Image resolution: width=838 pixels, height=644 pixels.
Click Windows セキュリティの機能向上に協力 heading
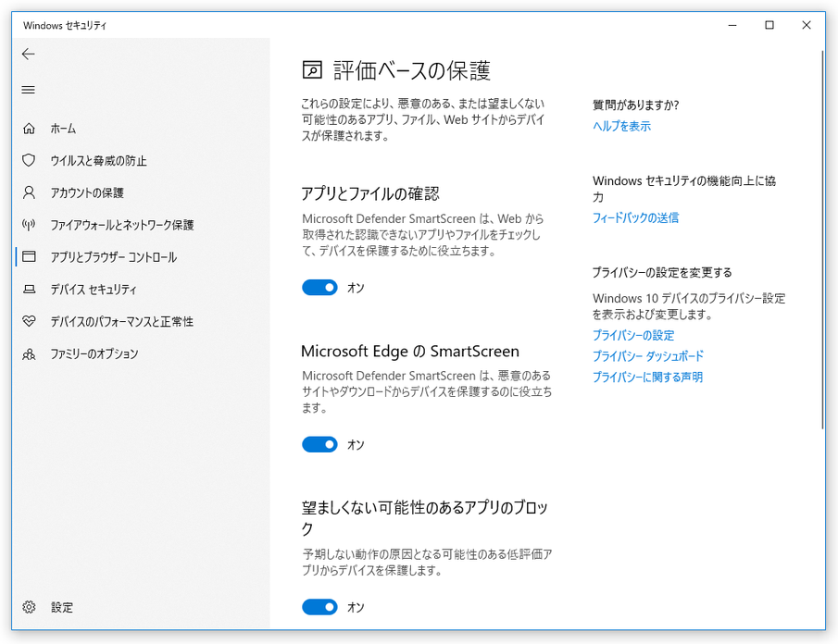coord(684,189)
